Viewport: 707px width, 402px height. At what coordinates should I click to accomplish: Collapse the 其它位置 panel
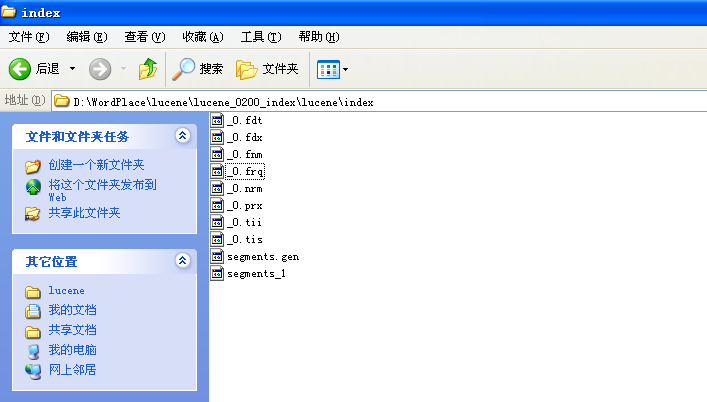[x=183, y=260]
